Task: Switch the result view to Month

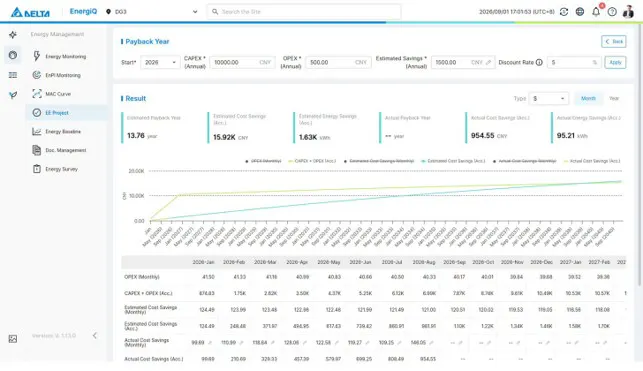Action: pos(588,98)
